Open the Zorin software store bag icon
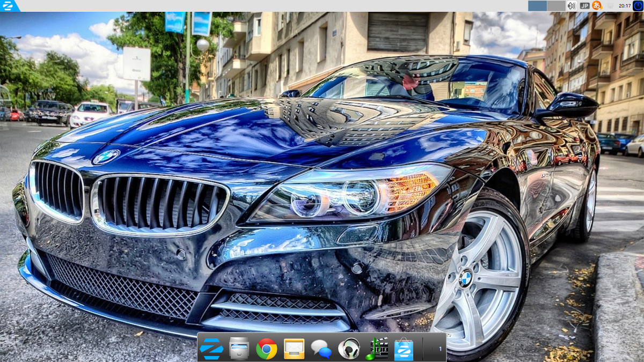 pos(404,349)
